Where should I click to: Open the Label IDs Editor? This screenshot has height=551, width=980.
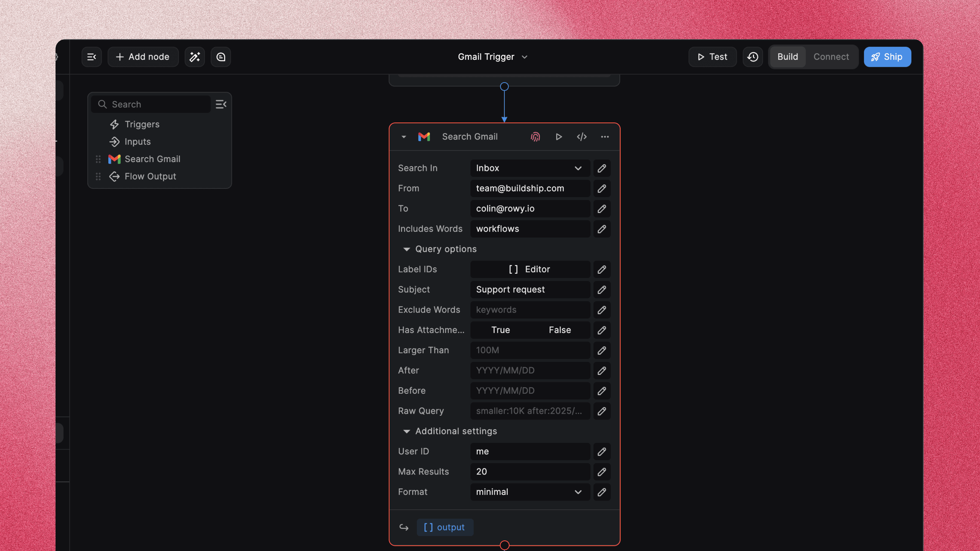(x=530, y=269)
